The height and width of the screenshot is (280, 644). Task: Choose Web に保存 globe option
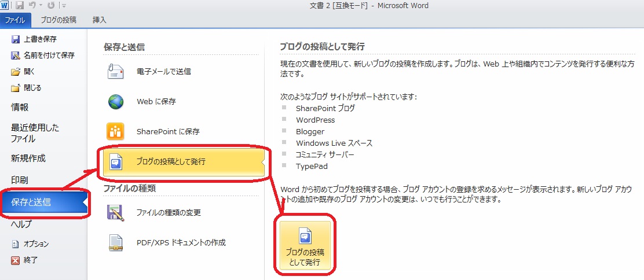tap(156, 102)
